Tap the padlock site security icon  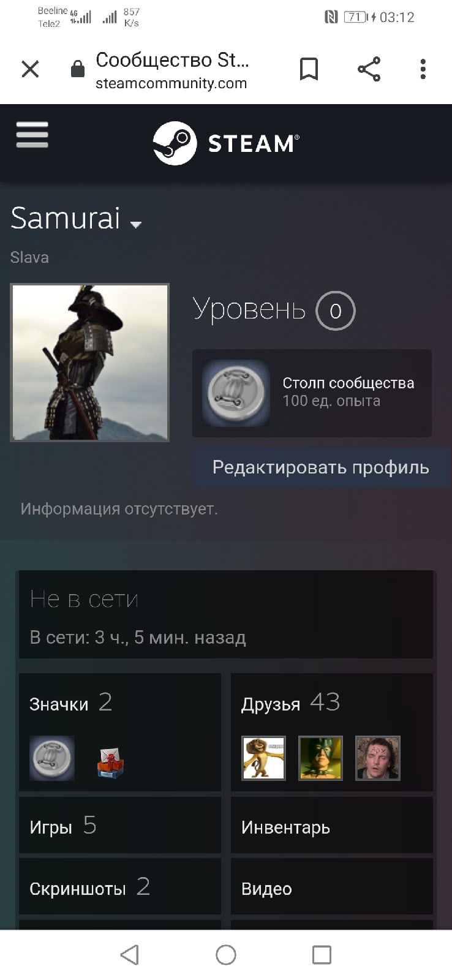(x=77, y=69)
